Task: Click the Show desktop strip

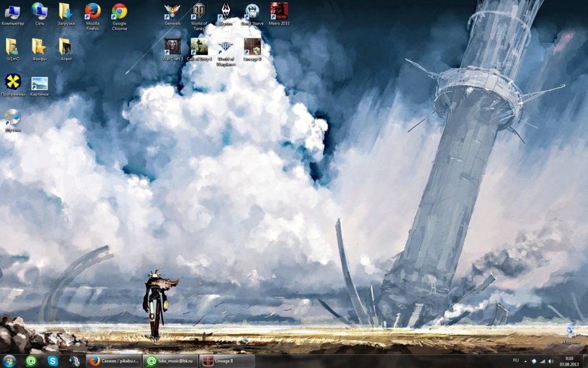Action: point(586,362)
